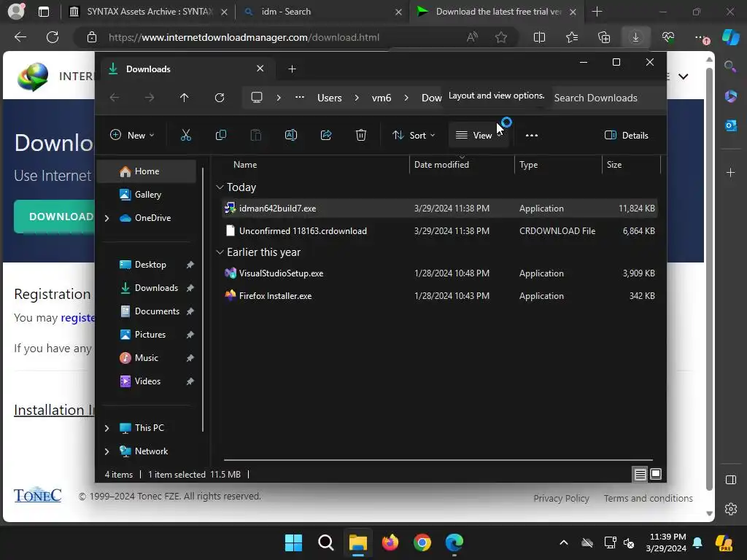Screen dimensions: 747x560
Task: Toggle the Details pane
Action: click(627, 135)
